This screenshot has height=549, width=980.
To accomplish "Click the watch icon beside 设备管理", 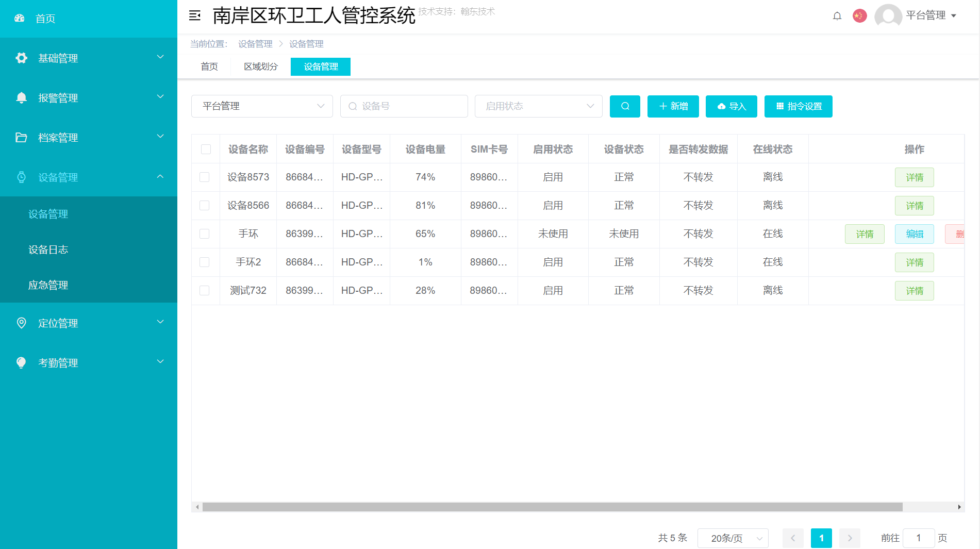I will 21,177.
